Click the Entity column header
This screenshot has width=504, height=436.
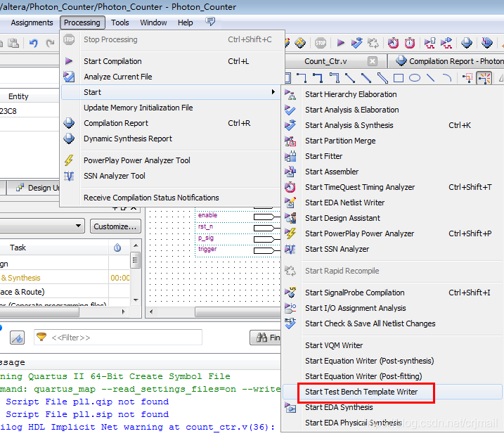18,96
